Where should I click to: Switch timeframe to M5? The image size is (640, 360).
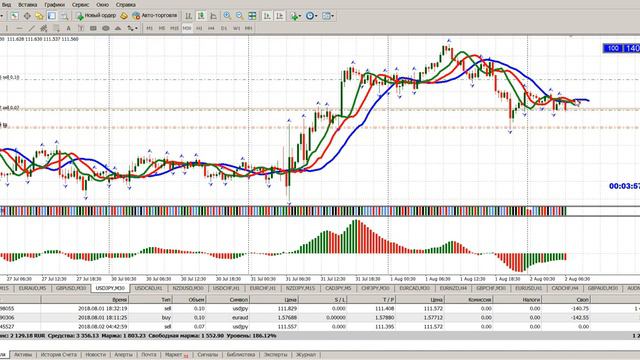click(162, 28)
